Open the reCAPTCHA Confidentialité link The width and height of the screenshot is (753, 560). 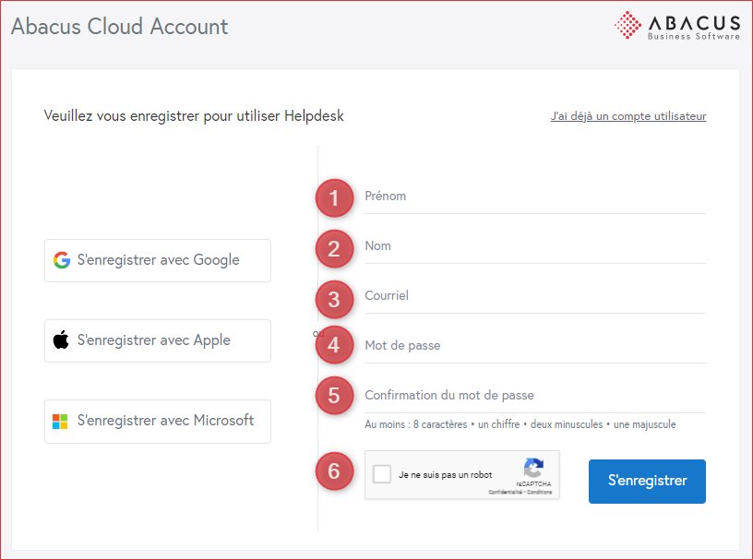tap(506, 493)
